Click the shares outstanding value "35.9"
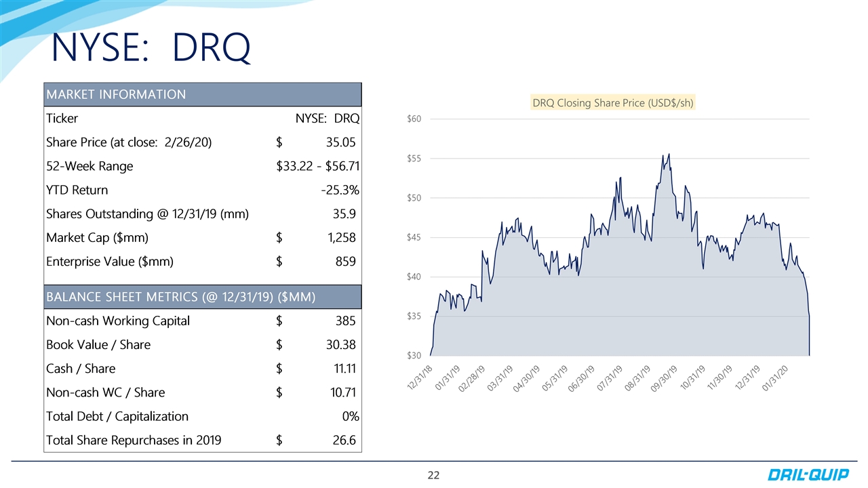 click(x=344, y=214)
